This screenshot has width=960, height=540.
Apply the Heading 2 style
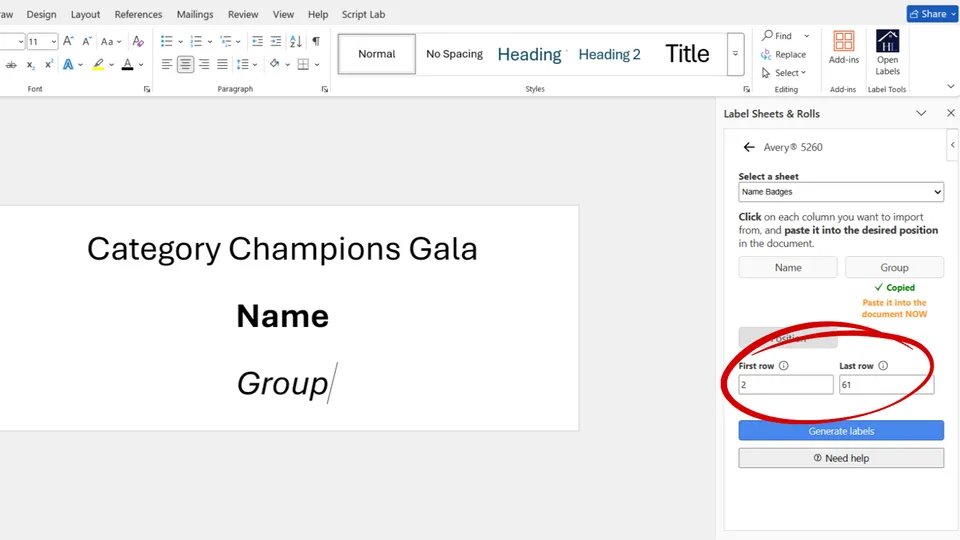coord(609,54)
